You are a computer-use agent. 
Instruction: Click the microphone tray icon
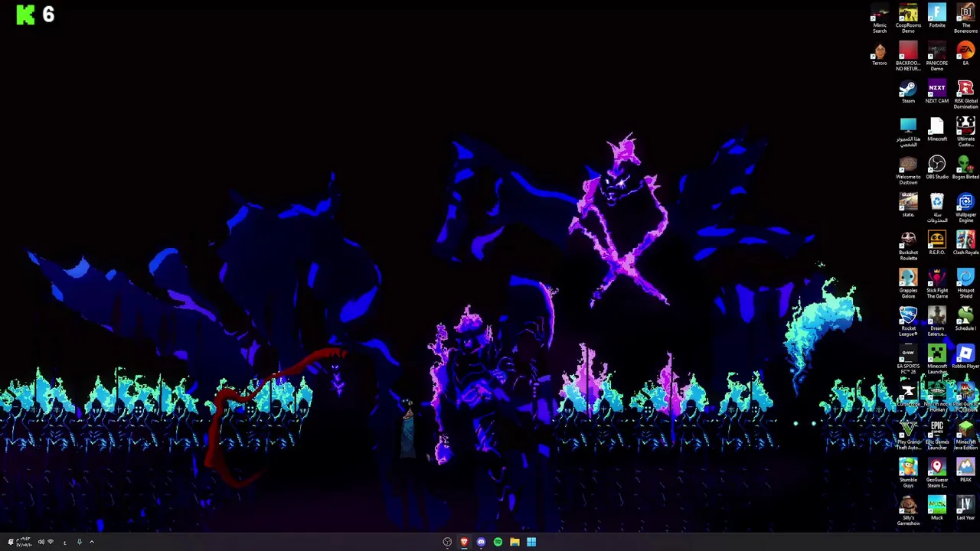click(80, 542)
